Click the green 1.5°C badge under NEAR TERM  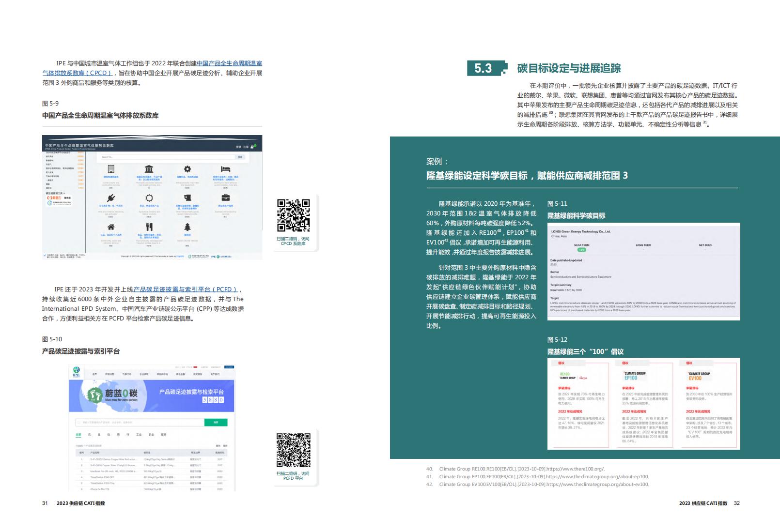click(581, 250)
